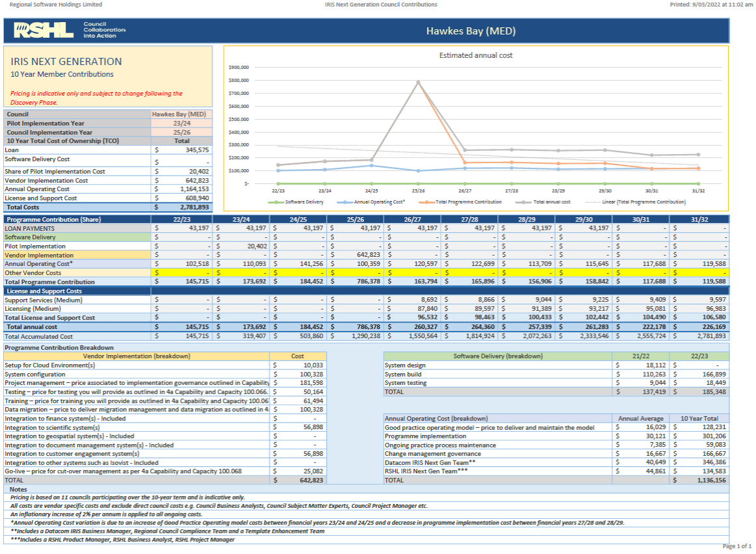The image size is (756, 554).
Task: Select Licensing (Medium) value 87,840
Action: [427, 309]
